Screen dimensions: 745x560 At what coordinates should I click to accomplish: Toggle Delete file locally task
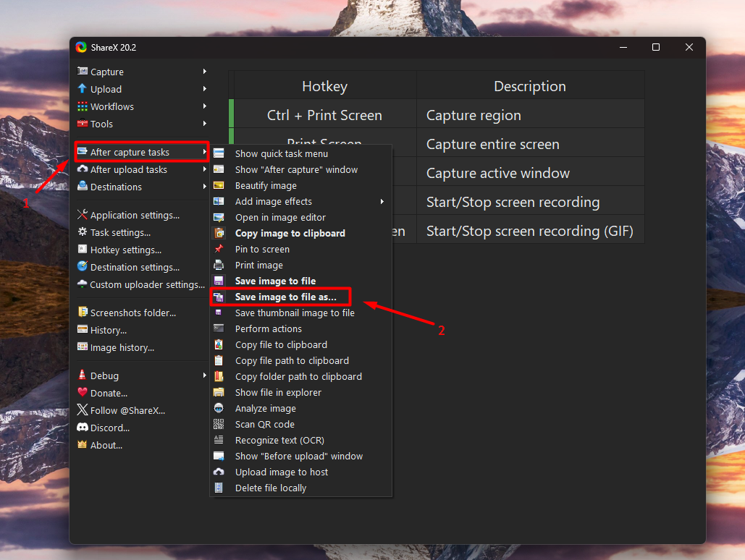(300, 488)
